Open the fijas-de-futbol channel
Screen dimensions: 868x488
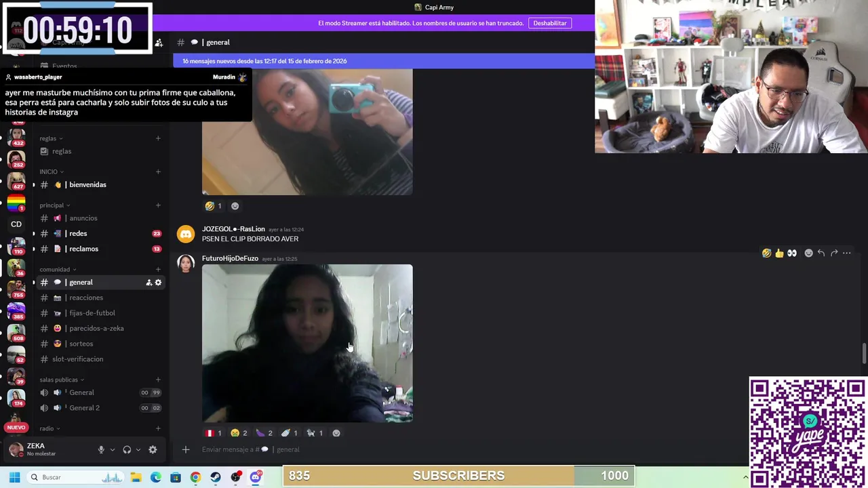click(100, 313)
